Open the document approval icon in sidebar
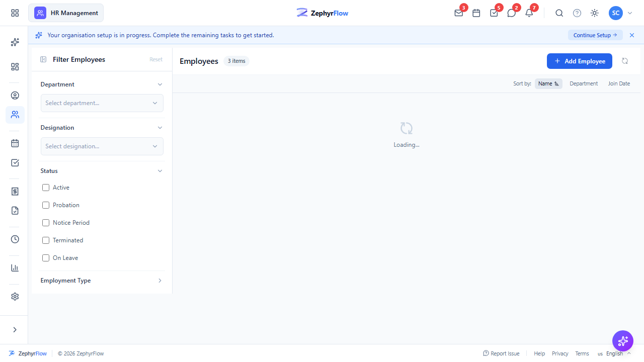644x362 pixels. pyautogui.click(x=15, y=211)
